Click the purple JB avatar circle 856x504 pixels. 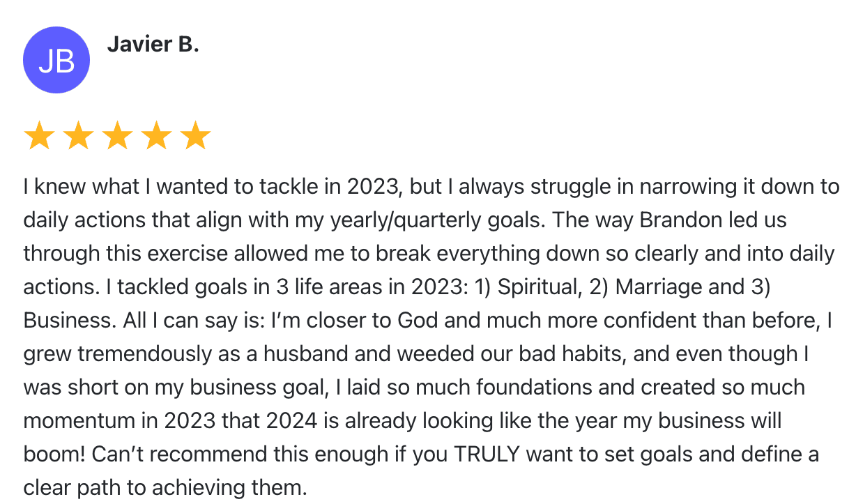(x=56, y=61)
